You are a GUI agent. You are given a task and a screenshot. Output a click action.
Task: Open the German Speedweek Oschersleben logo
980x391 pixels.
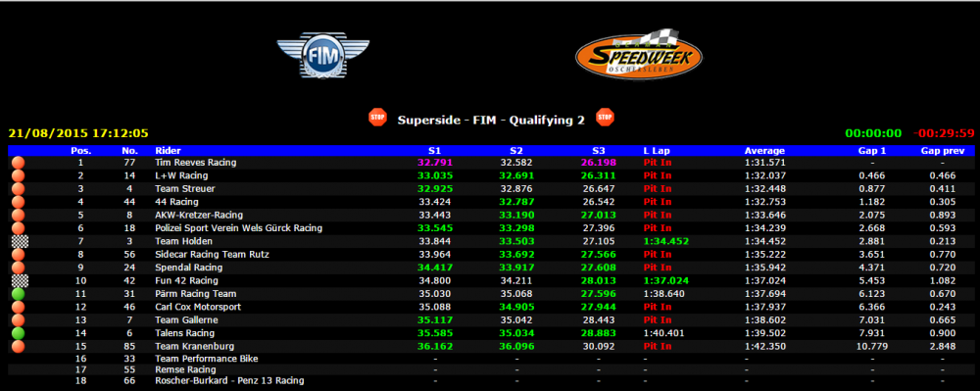point(639,54)
